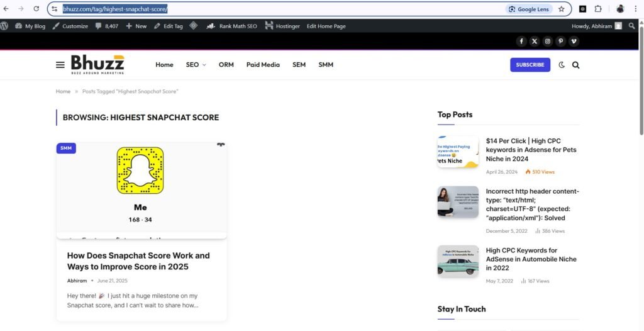The height and width of the screenshot is (331, 644).
Task: Expand the SEO dropdown menu
Action: point(196,65)
